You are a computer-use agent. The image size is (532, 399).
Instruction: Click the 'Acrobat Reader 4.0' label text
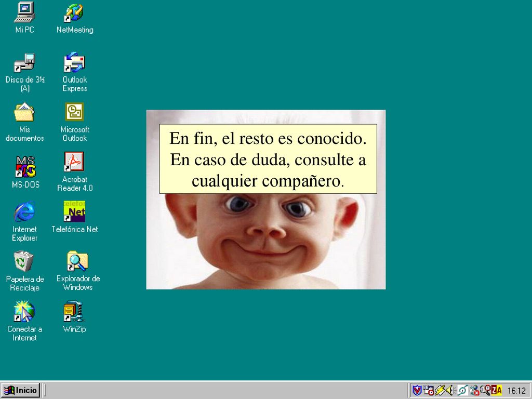click(x=75, y=184)
